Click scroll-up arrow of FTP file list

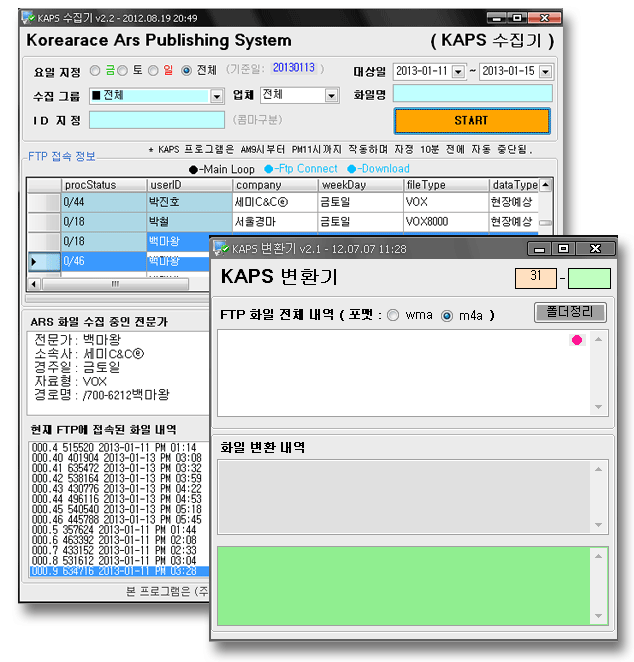(598, 339)
